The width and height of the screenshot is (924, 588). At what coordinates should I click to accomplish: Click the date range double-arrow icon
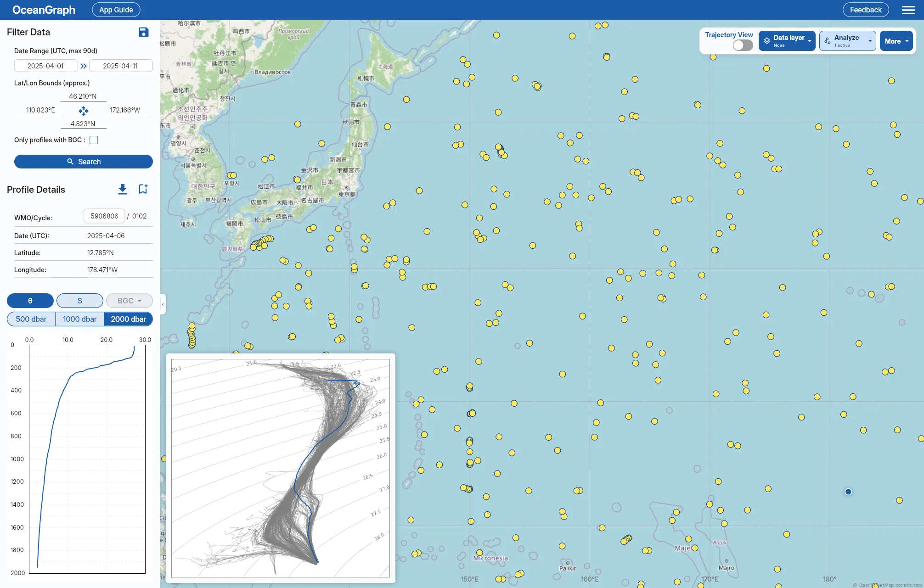pyautogui.click(x=84, y=66)
